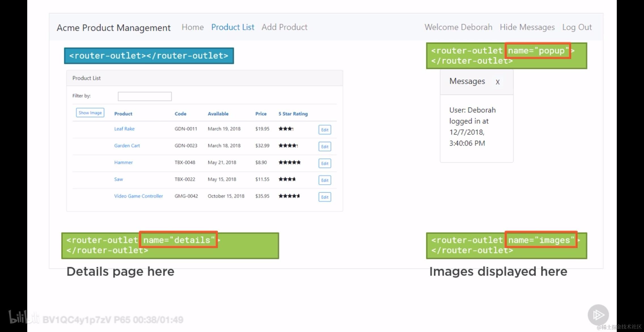Toggle Show Image button in product table

pos(90,113)
